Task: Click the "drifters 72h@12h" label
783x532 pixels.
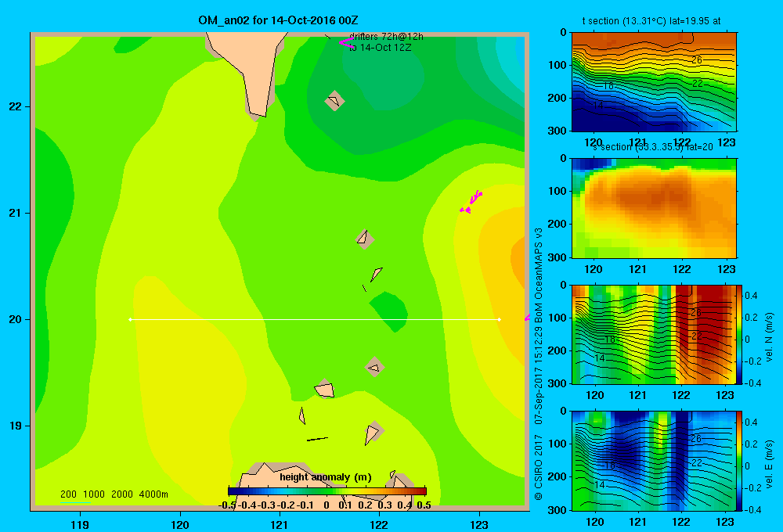Action: click(386, 37)
